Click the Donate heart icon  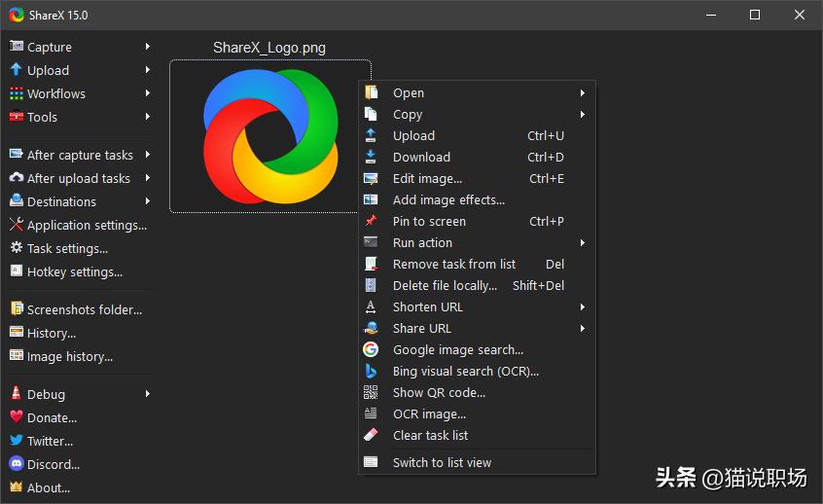coord(17,417)
